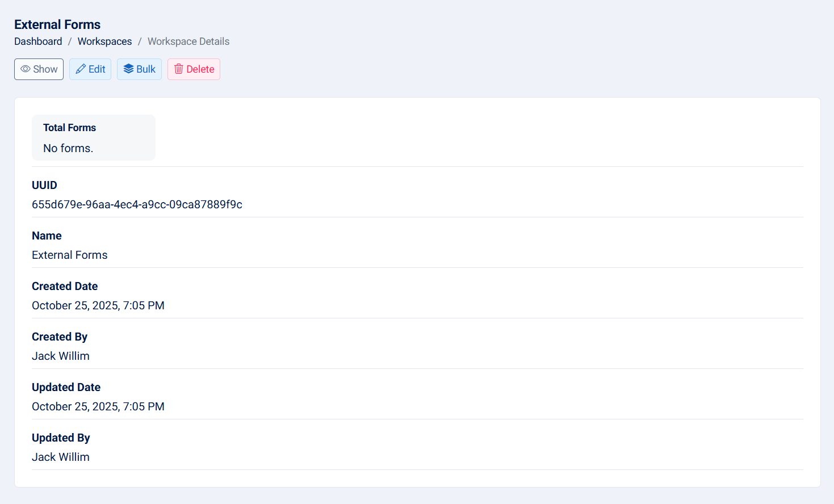Click the stacked layers Bulk icon

[128, 69]
